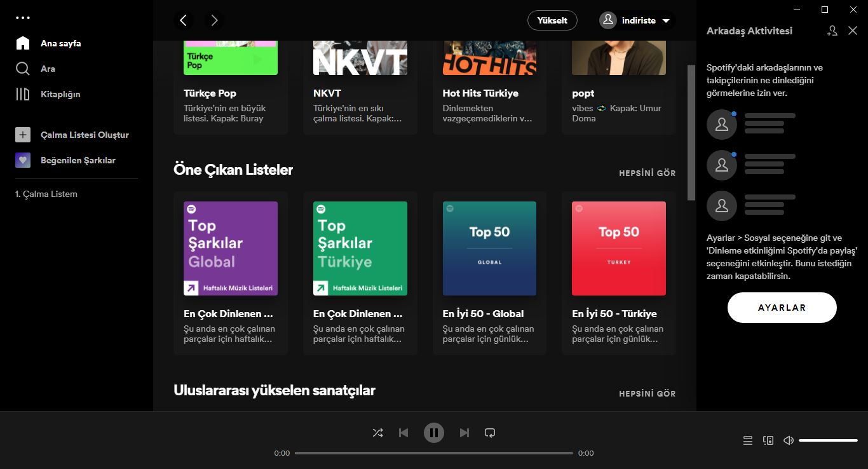
Task: Open Top Şarkılar Global cover
Action: [231, 248]
